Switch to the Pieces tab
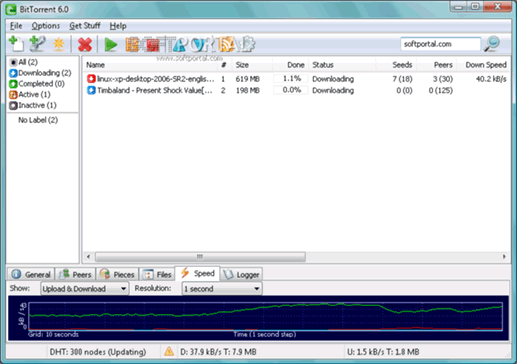The height and width of the screenshot is (364, 517). (117, 274)
